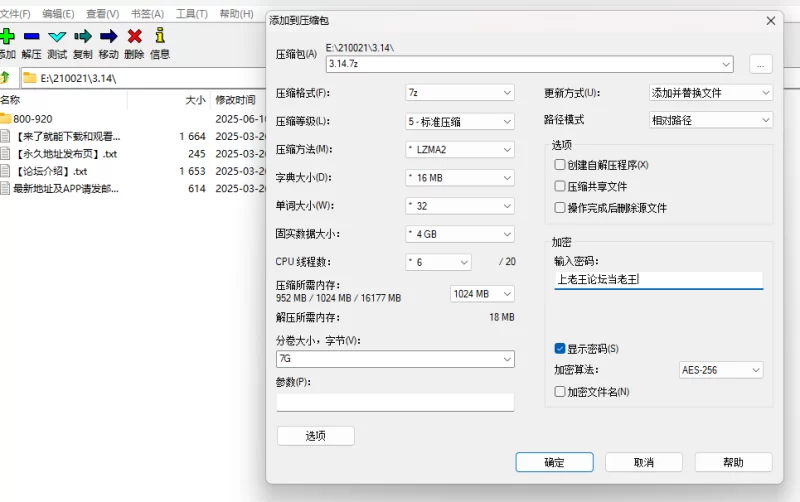Open the 编辑(E) menu

tap(58, 14)
